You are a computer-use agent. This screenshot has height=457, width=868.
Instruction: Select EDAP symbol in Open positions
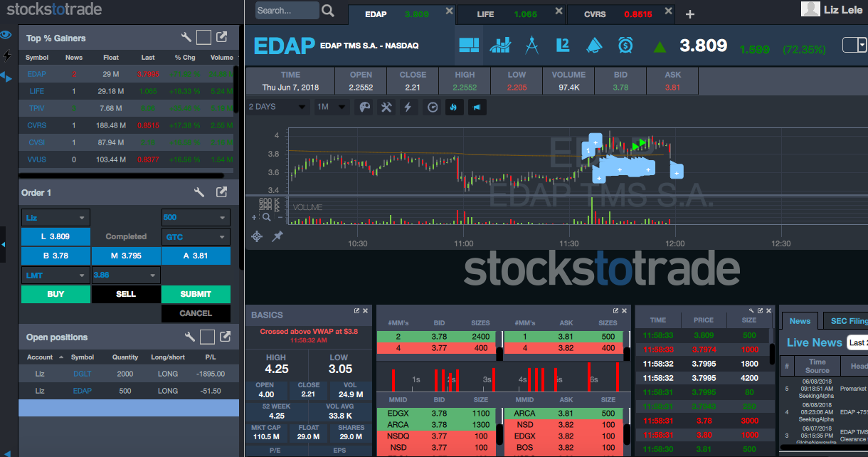click(83, 391)
